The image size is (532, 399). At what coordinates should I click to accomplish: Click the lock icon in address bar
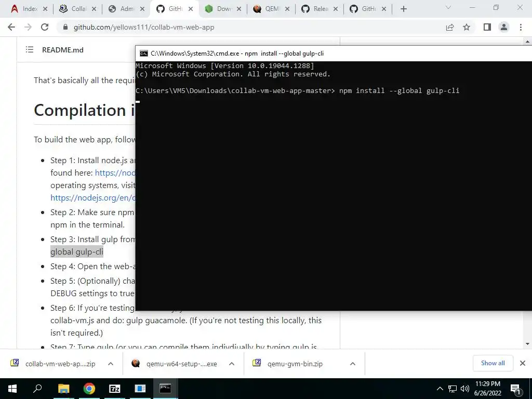click(65, 27)
